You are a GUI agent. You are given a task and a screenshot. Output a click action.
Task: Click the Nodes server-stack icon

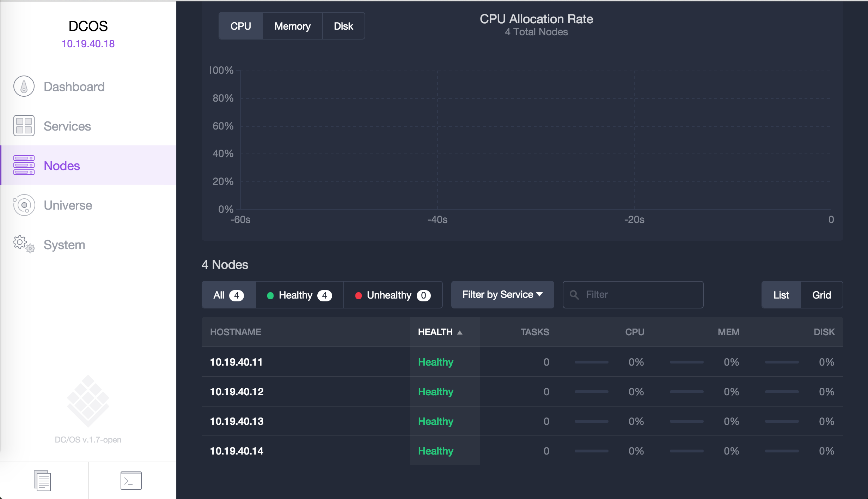(x=24, y=165)
